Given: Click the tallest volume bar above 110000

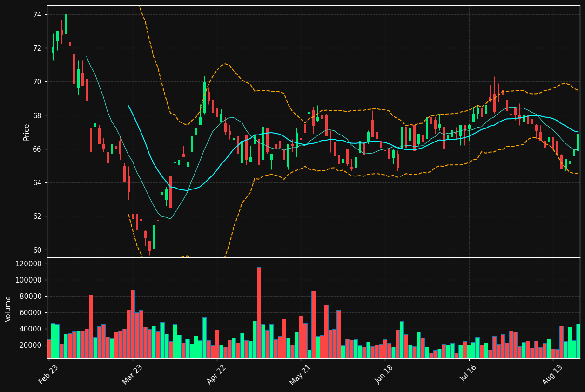Looking at the screenshot, I should (x=259, y=313).
